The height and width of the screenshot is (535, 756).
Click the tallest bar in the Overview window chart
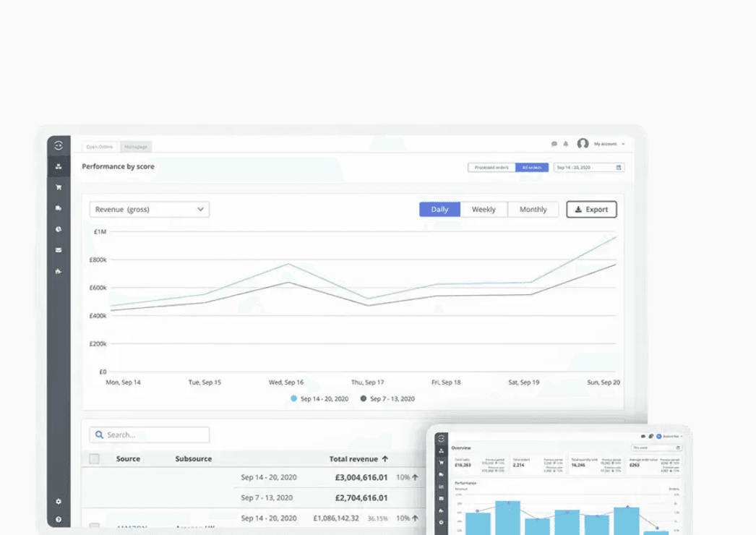(507, 518)
